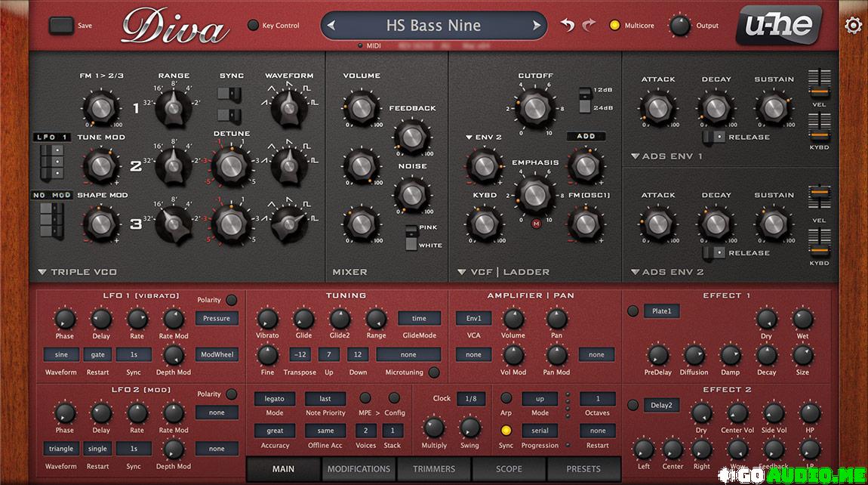Screen dimensions: 868x485
Task: Click the Transpose -12 value box
Action: [300, 355]
